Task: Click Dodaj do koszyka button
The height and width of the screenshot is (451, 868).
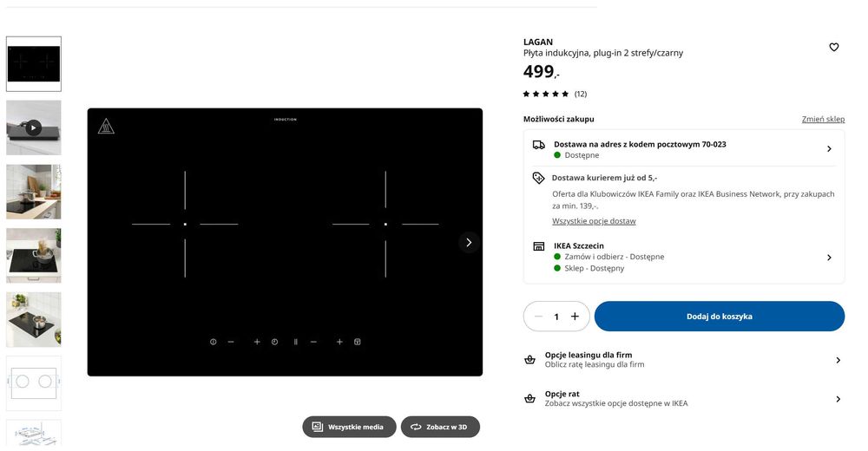Action: (x=719, y=317)
